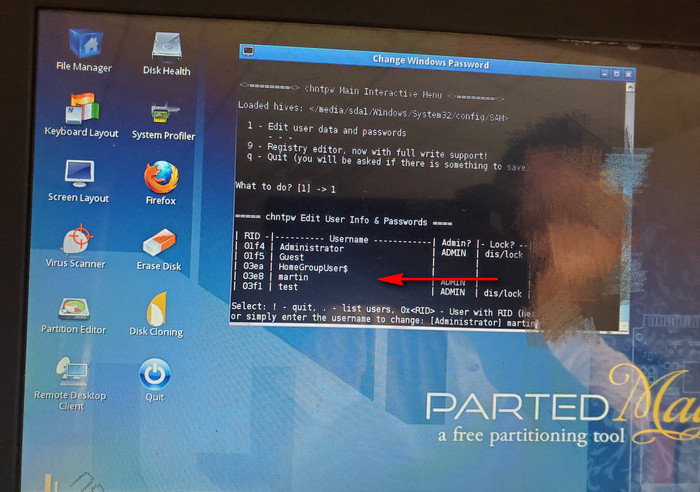
Task: Click the 'RID' column header
Action: tap(252, 236)
